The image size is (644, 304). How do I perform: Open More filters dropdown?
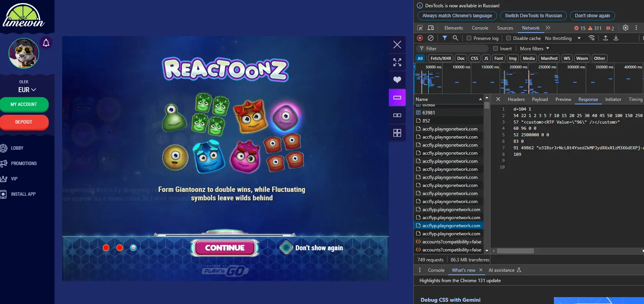(535, 49)
